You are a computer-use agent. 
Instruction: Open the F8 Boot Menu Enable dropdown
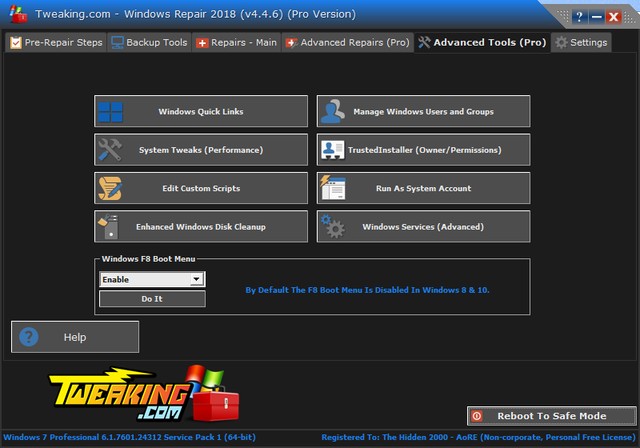196,280
